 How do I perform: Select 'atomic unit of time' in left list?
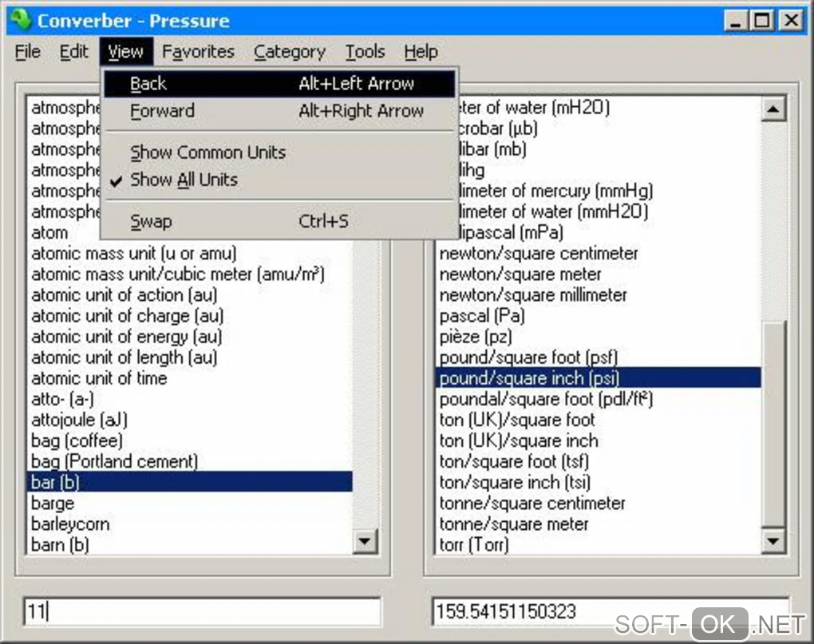tap(190, 378)
